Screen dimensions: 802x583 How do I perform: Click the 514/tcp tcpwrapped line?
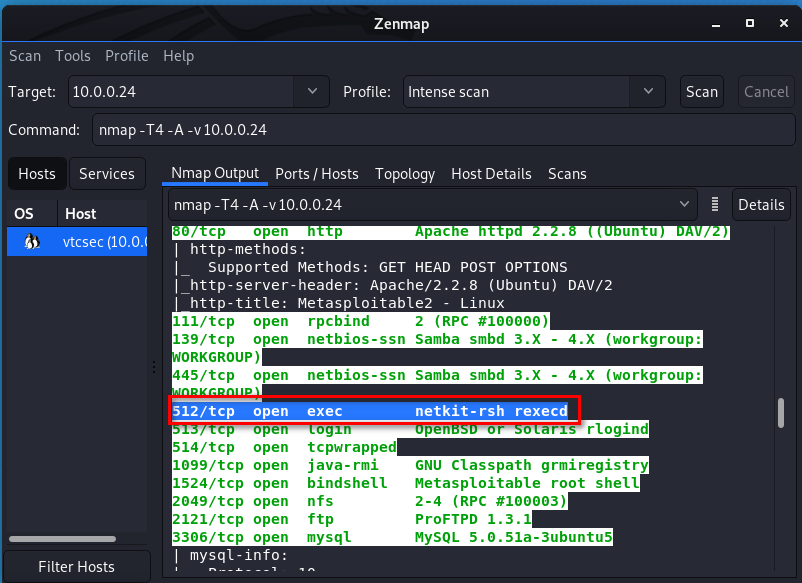[x=284, y=447]
